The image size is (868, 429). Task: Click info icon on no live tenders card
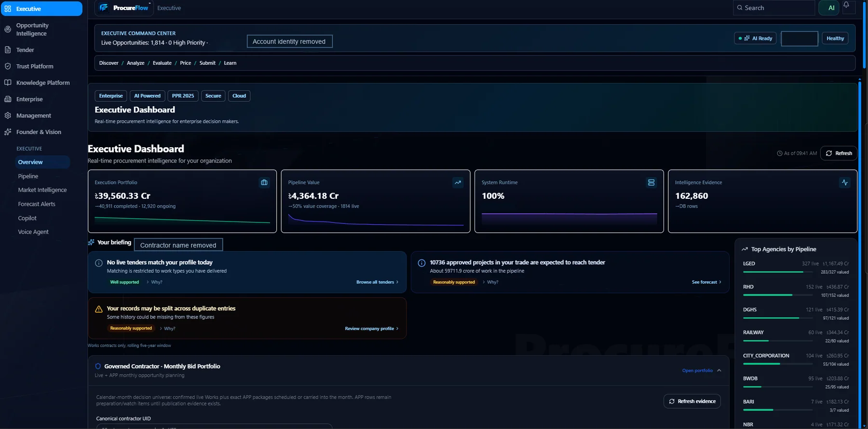click(99, 263)
